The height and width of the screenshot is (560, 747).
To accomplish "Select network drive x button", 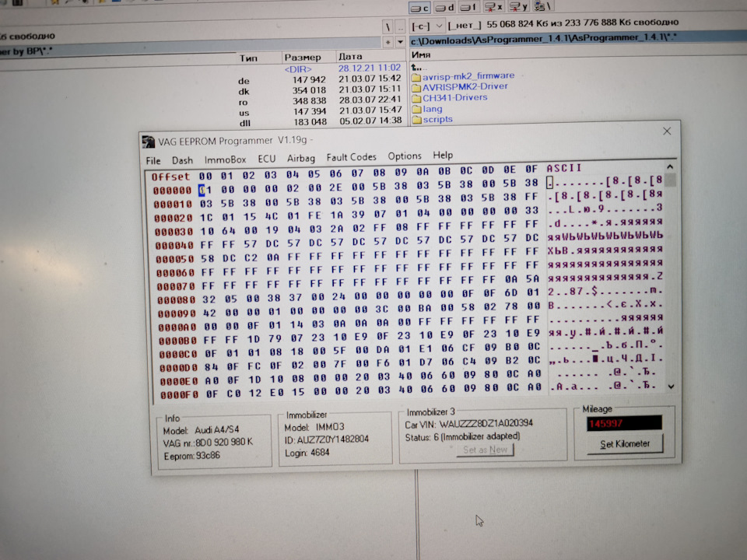I will point(493,7).
